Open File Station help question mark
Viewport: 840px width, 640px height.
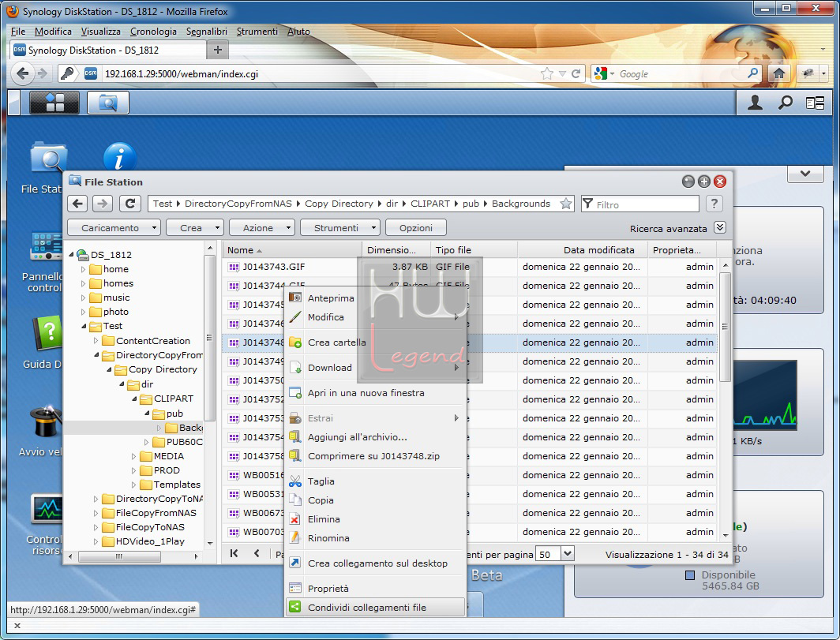[x=714, y=204]
